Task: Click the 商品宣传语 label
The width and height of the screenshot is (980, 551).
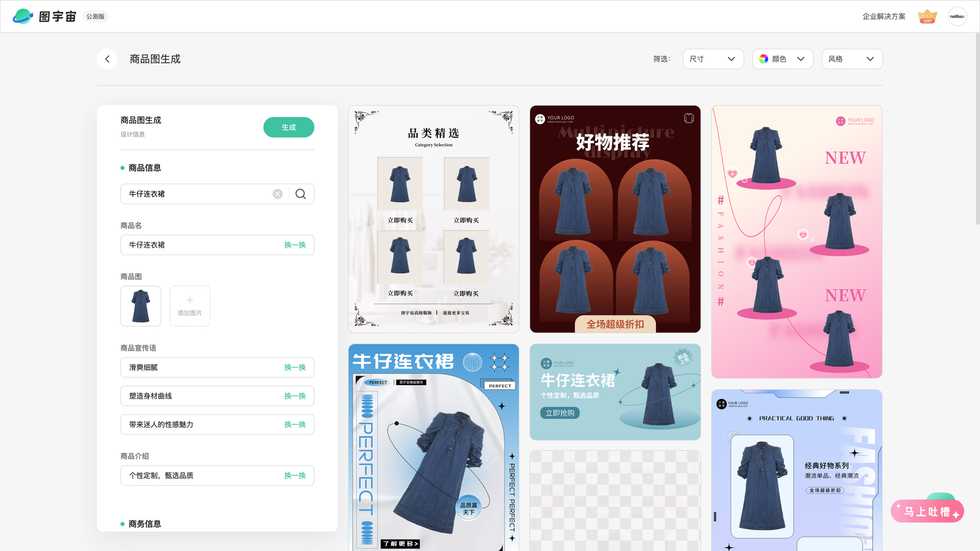Action: coord(138,348)
